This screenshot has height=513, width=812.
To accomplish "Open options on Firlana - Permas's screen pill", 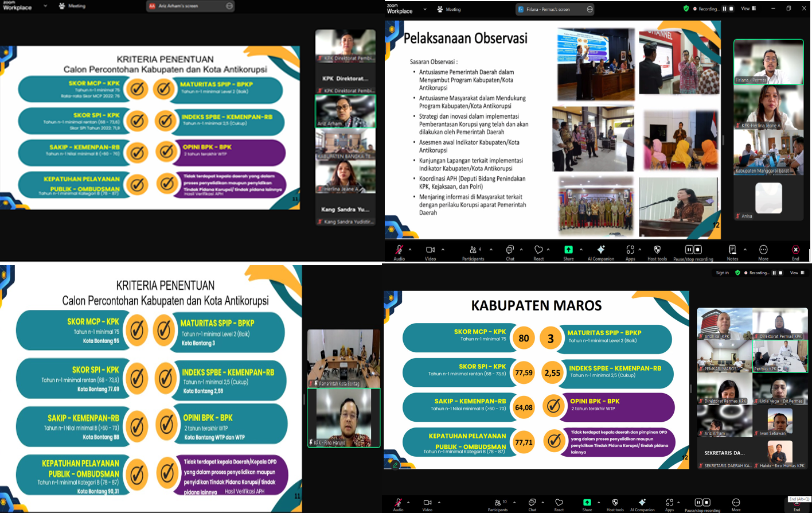I will click(590, 9).
